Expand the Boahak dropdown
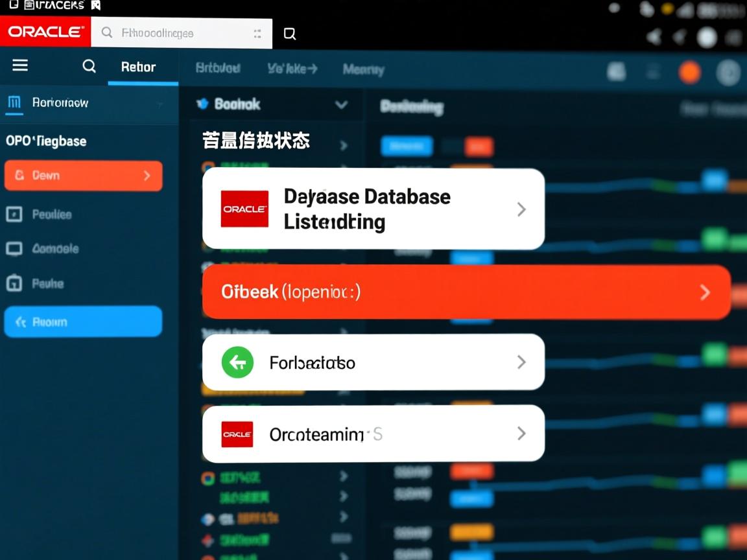 [x=342, y=104]
